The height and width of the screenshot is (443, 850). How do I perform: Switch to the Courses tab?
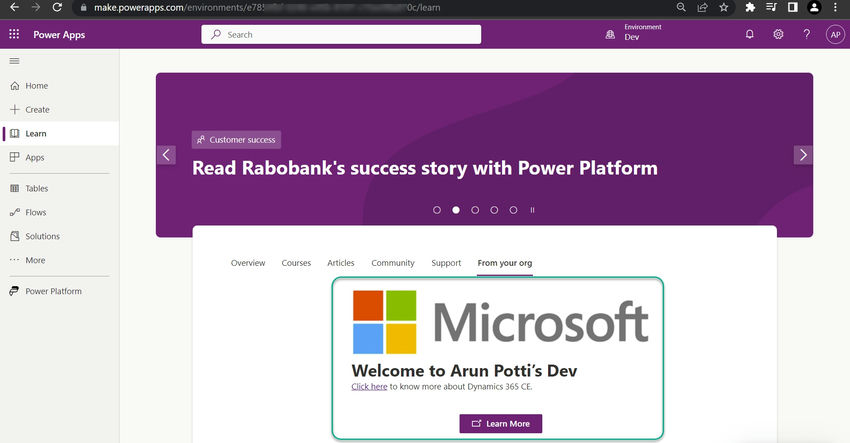point(296,263)
